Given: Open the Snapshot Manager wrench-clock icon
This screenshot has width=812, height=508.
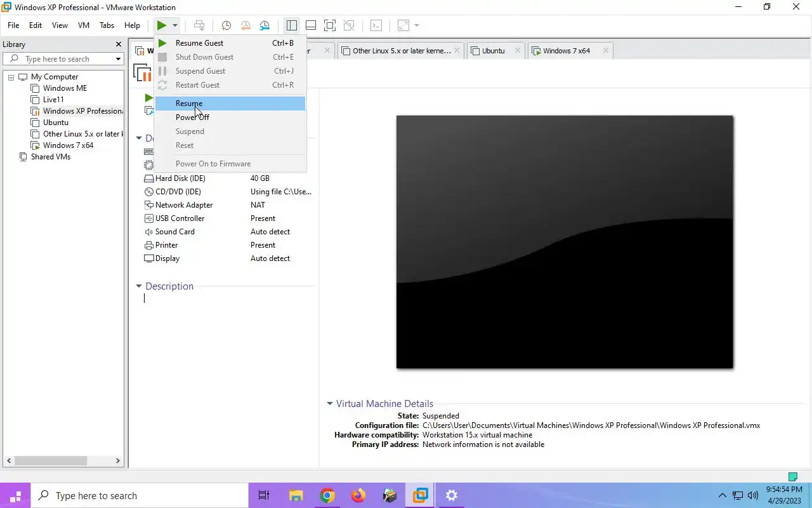Looking at the screenshot, I should tap(265, 25).
